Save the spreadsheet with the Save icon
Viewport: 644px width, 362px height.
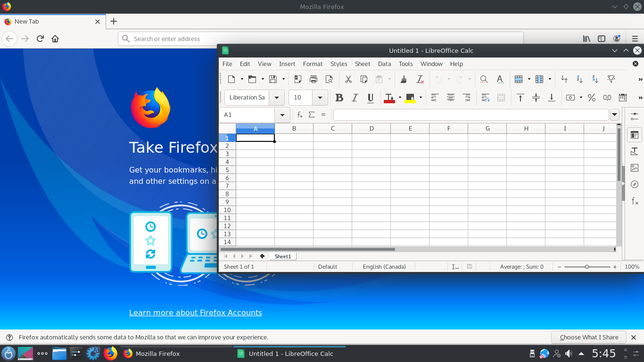[273, 79]
